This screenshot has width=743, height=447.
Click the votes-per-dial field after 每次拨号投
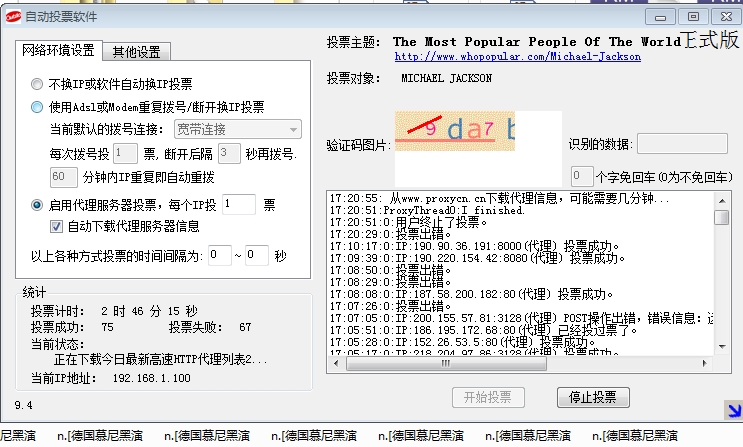[126, 154]
